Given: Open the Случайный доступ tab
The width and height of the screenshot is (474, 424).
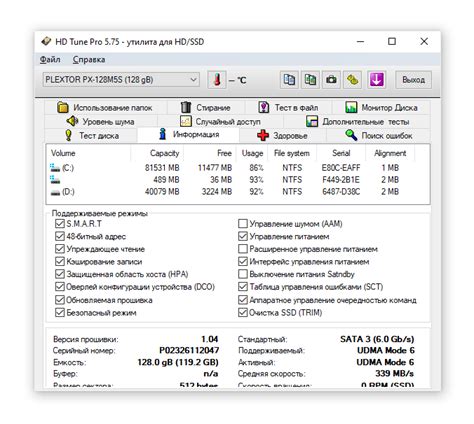Looking at the screenshot, I should click(x=220, y=121).
